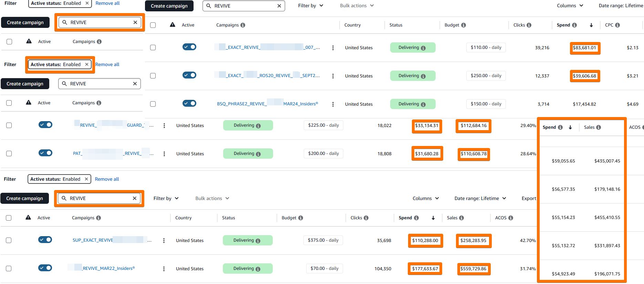The height and width of the screenshot is (284, 644).
Task: Select checkbox for BSQ_PHASE2_REVIVE campaign row
Action: (153, 104)
